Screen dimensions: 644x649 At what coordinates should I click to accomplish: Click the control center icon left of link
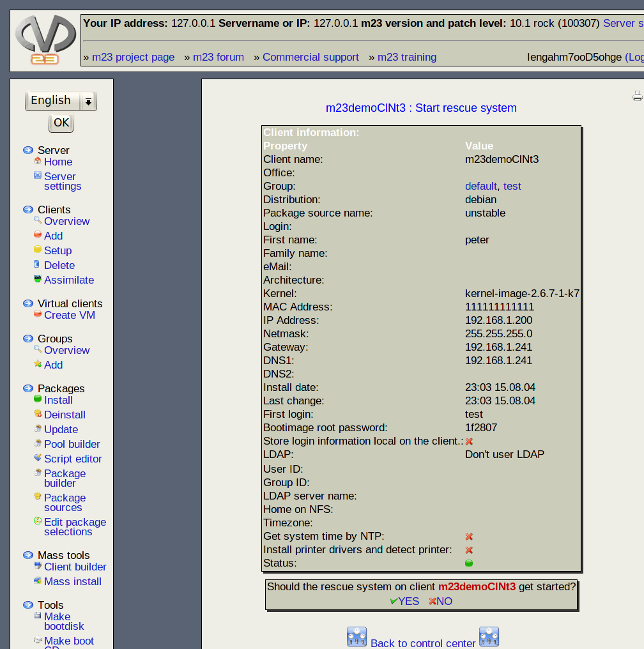click(356, 637)
